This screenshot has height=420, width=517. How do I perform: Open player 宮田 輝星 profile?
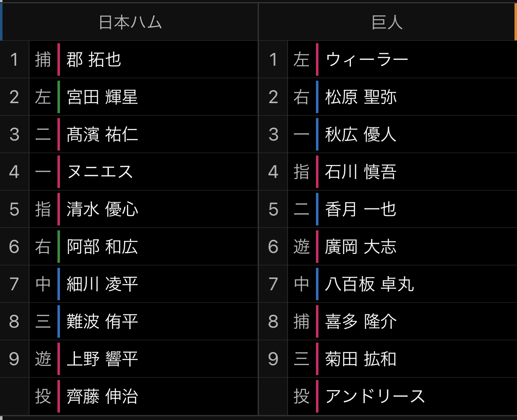click(x=102, y=97)
